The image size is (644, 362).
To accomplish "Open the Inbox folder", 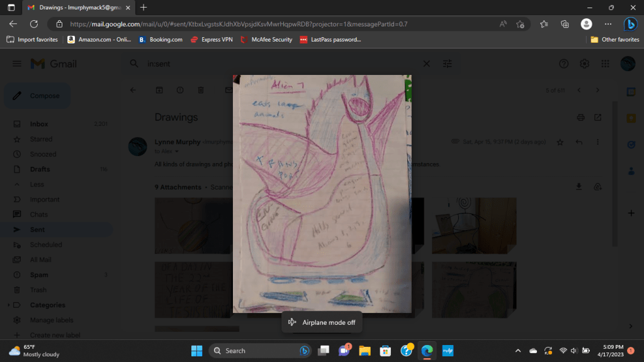I will click(x=38, y=124).
